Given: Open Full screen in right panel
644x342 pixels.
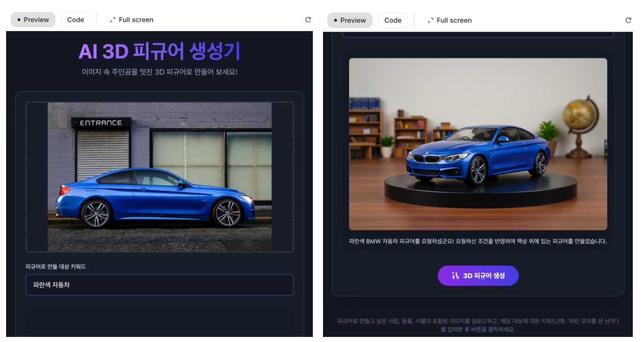Looking at the screenshot, I should point(449,20).
